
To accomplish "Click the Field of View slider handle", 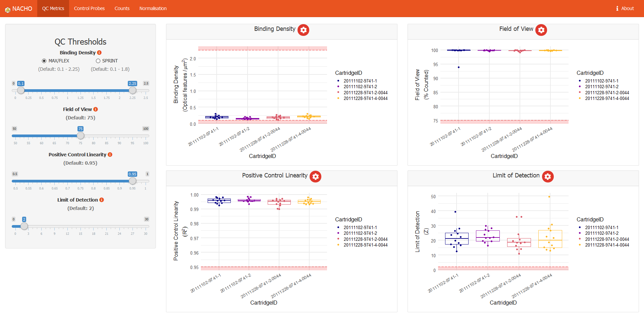I will 80,136.
